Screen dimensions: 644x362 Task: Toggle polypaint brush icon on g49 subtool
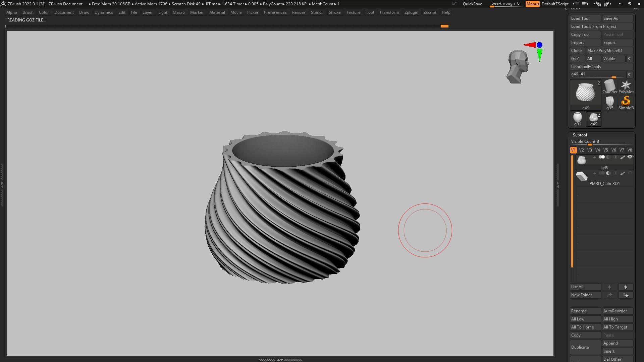pos(623,157)
